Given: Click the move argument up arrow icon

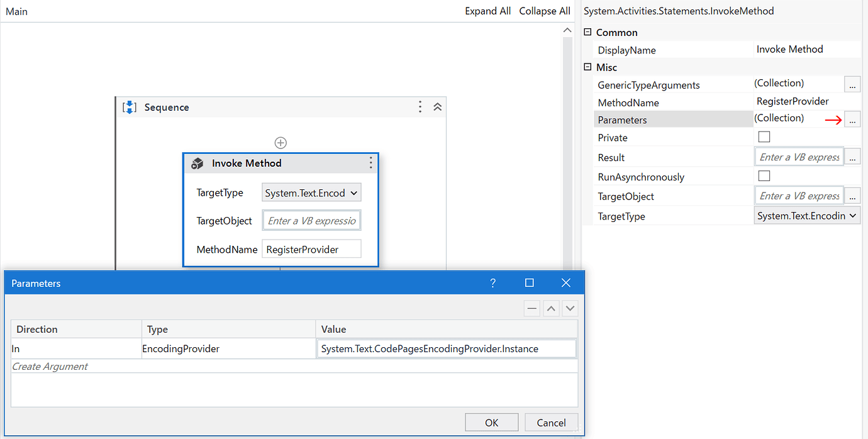Looking at the screenshot, I should point(550,308).
